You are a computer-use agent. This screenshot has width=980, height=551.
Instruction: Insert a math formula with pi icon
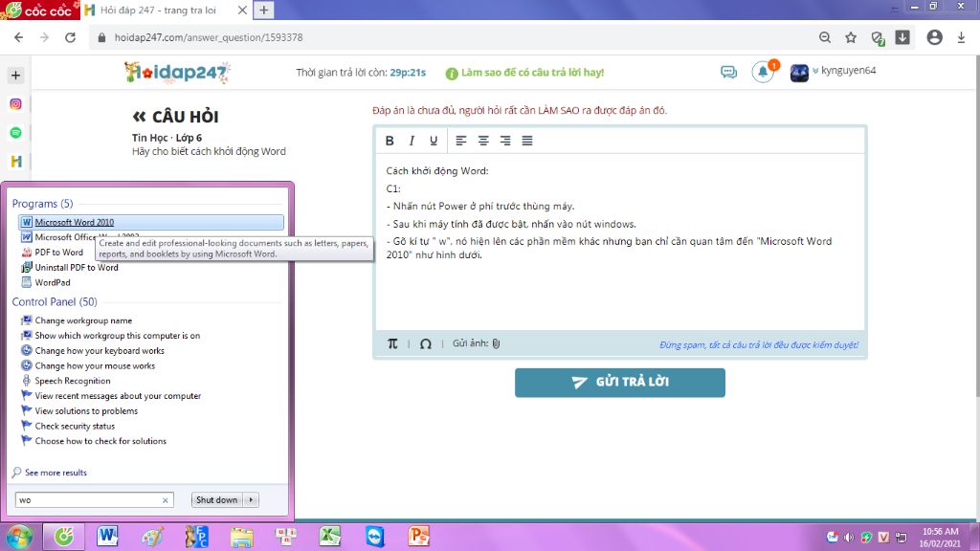point(392,343)
